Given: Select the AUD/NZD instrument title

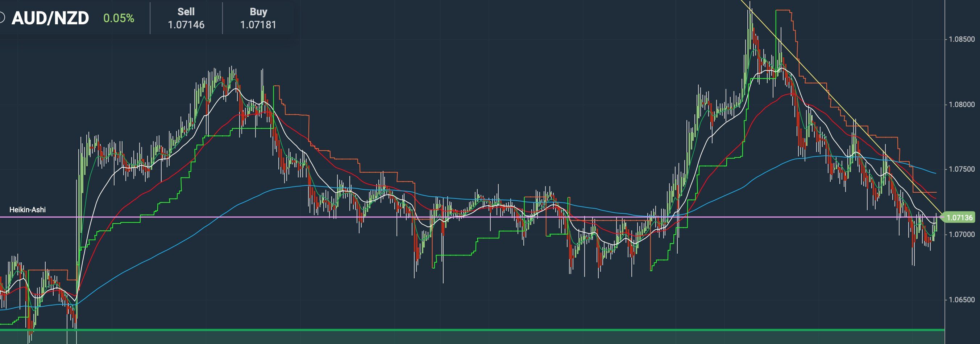Looking at the screenshot, I should (x=50, y=18).
